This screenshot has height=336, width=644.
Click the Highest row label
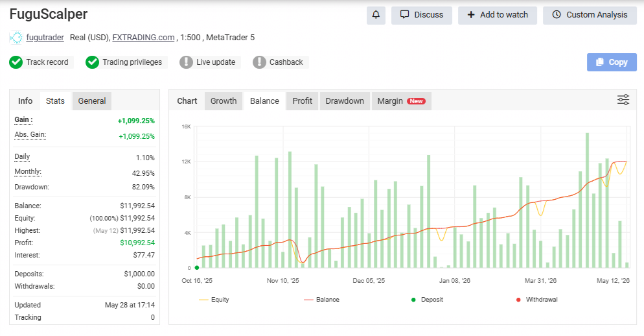point(27,230)
